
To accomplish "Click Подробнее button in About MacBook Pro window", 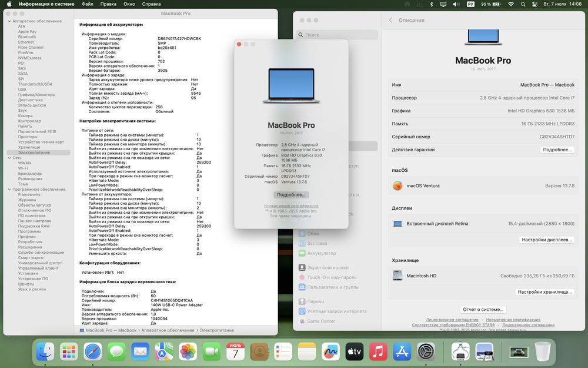I will coord(292,194).
